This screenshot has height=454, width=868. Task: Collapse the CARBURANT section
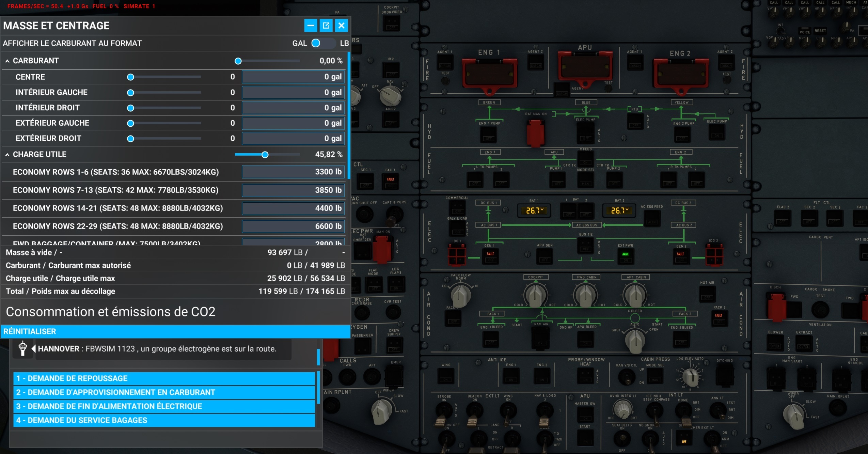tap(7, 61)
